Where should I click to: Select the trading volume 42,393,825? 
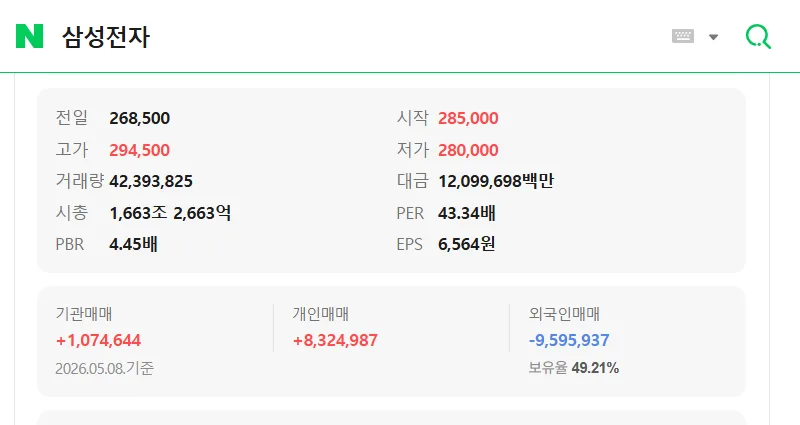pos(151,181)
